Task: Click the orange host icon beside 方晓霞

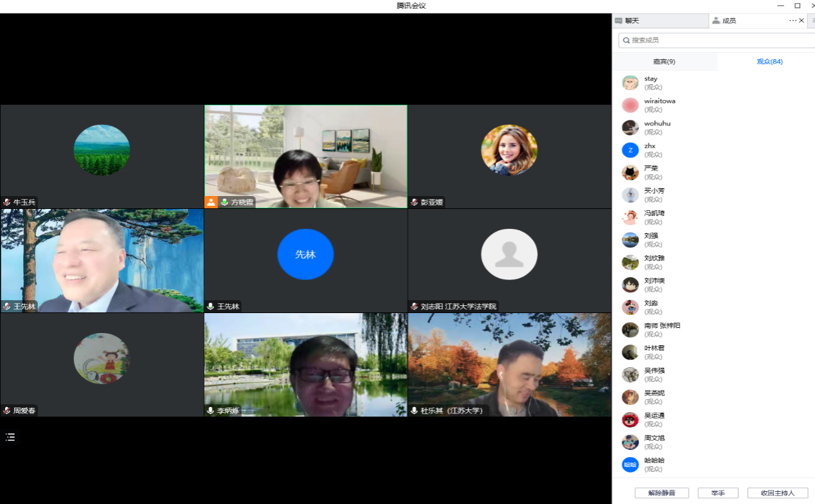Action: 211,202
